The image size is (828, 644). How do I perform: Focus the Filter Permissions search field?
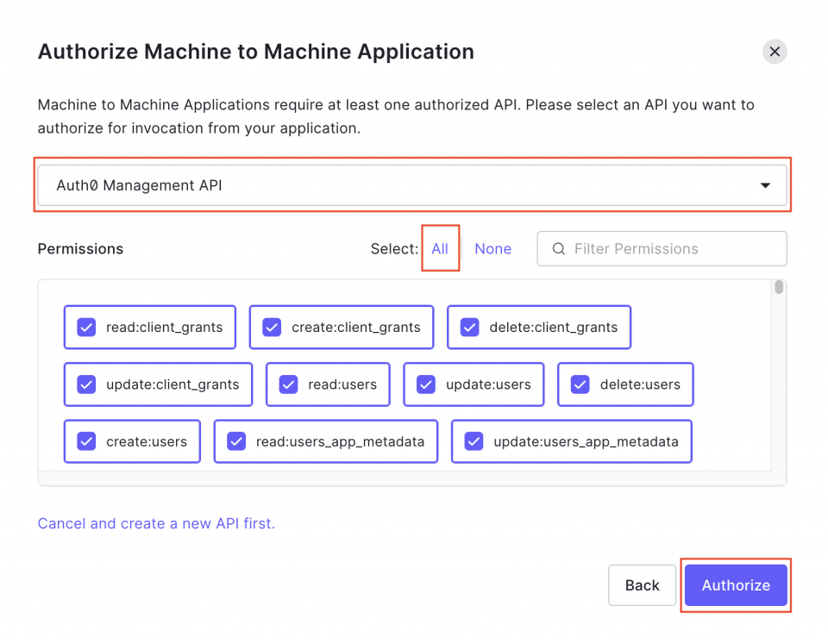click(x=662, y=248)
